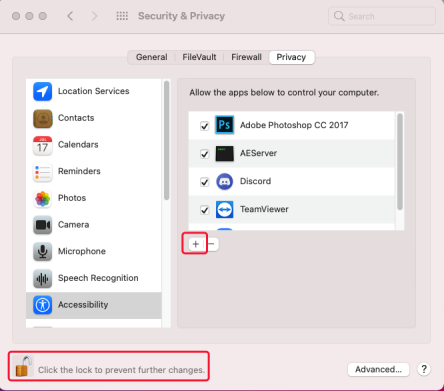Add an app with the plus button
Screen dimensions: 444x391
coord(196,244)
